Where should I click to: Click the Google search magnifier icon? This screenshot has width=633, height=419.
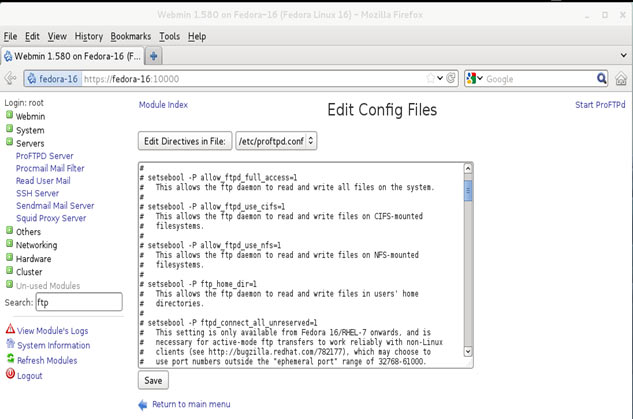point(601,78)
